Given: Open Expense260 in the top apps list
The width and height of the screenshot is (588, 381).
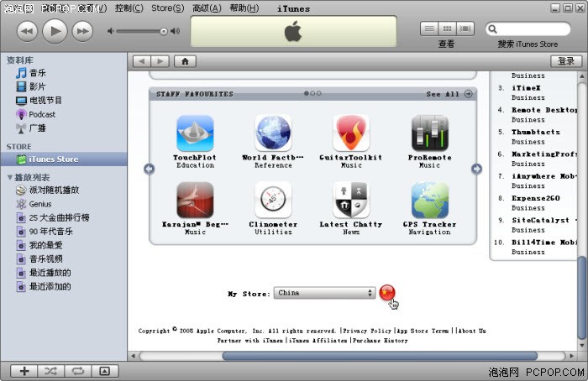Looking at the screenshot, I should (x=536, y=198).
